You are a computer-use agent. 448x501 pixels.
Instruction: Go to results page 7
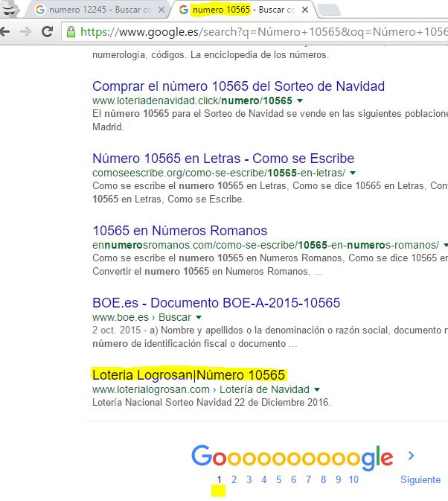(308, 479)
